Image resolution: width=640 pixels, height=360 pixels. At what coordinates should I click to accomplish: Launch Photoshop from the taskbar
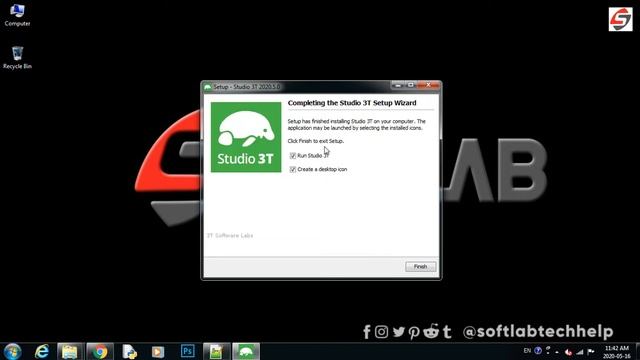pyautogui.click(x=187, y=351)
